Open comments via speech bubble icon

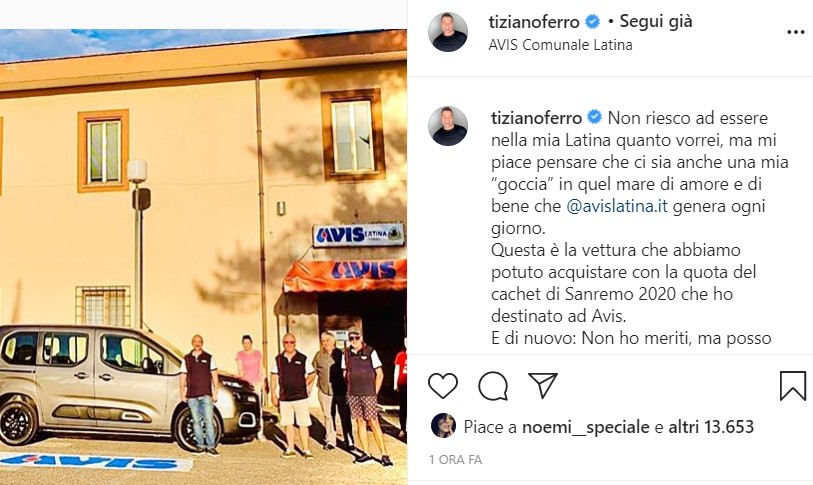(x=493, y=386)
